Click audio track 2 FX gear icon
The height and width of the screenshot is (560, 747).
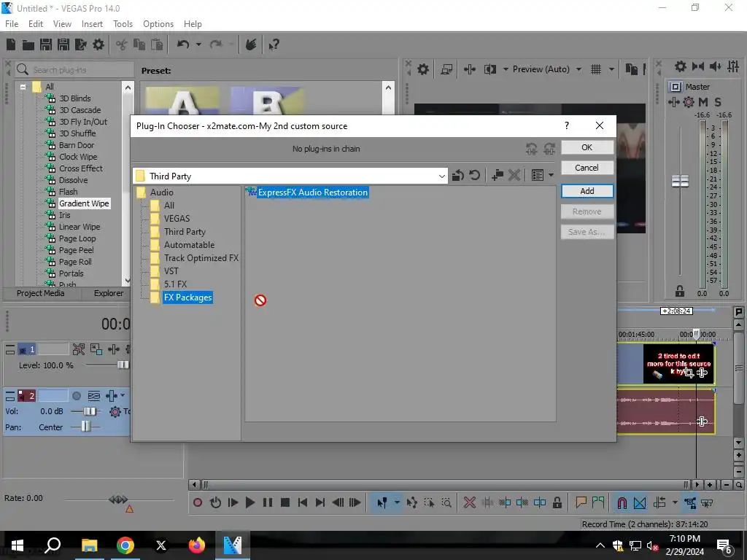[x=115, y=411]
